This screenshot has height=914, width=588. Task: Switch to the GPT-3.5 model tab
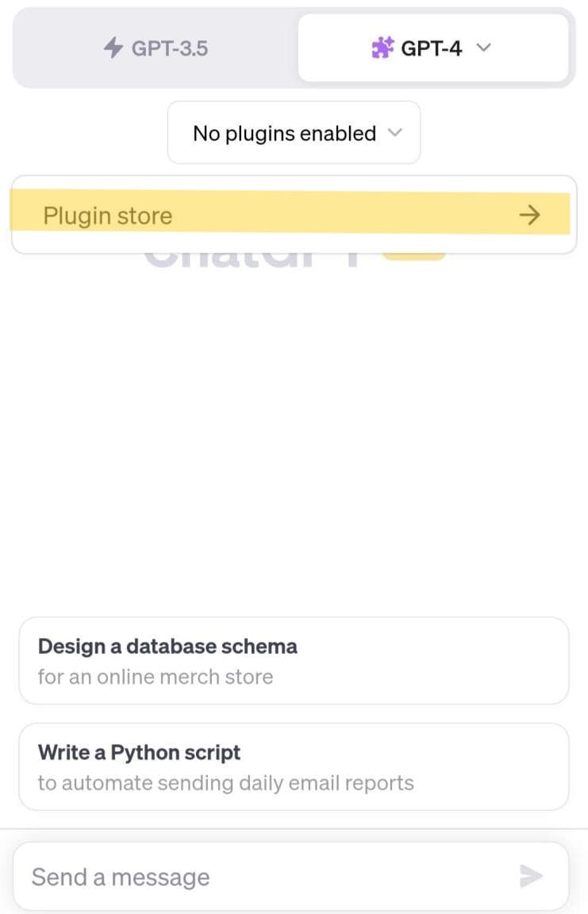[156, 48]
